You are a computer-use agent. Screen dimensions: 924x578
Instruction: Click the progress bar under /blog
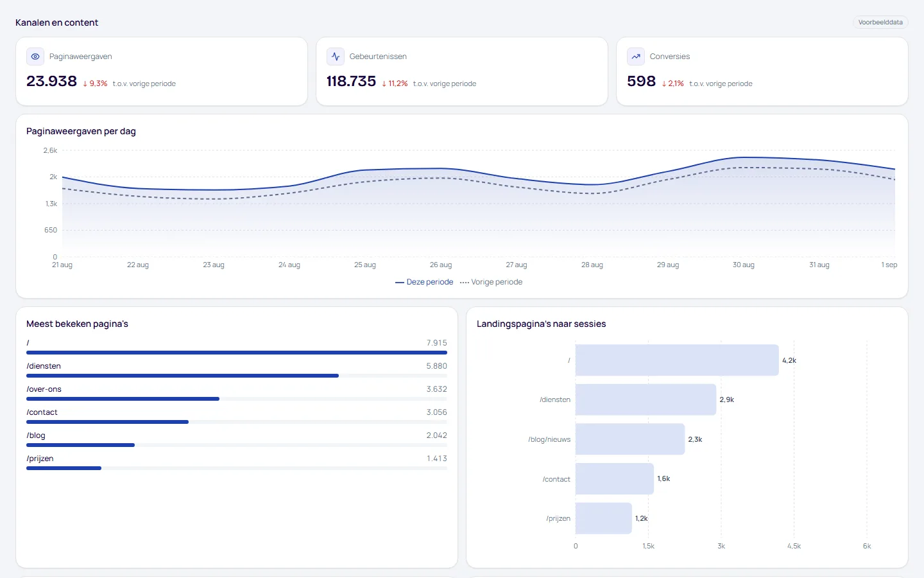[237, 445]
